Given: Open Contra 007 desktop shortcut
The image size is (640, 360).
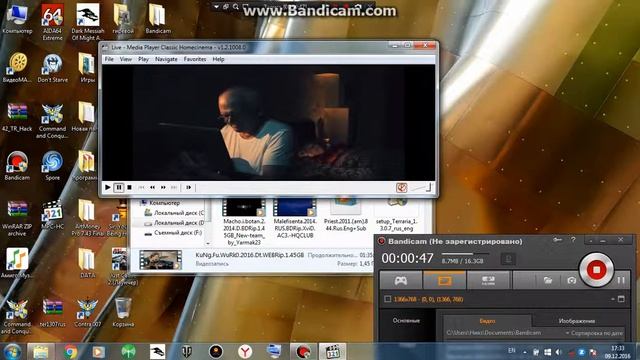Looking at the screenshot, I should coord(87,312).
